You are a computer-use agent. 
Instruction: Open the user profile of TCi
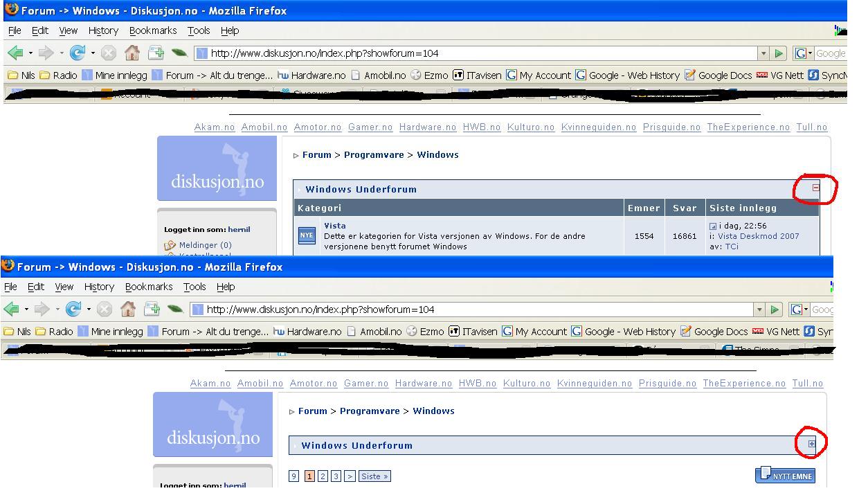(x=732, y=247)
